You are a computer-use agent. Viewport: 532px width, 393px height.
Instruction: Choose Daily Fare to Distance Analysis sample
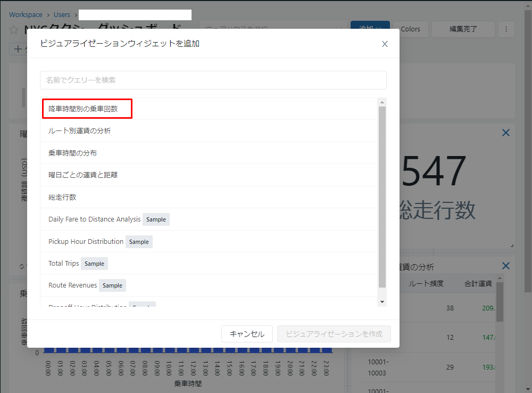pyautogui.click(x=94, y=219)
